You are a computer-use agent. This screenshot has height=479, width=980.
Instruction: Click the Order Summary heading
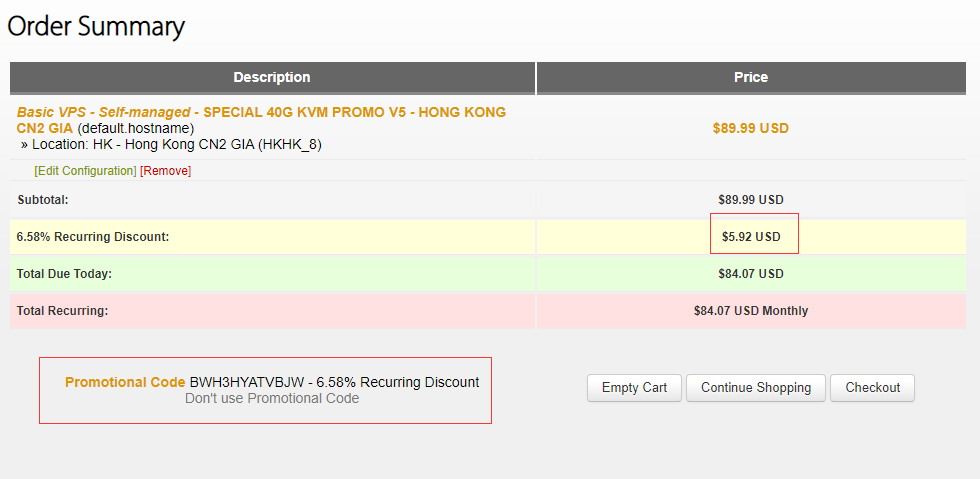[x=96, y=26]
